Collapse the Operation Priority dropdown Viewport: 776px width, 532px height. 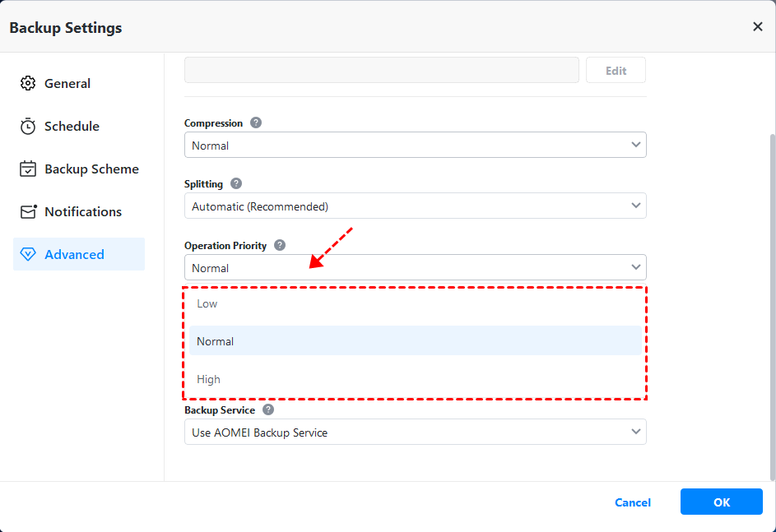click(415, 267)
